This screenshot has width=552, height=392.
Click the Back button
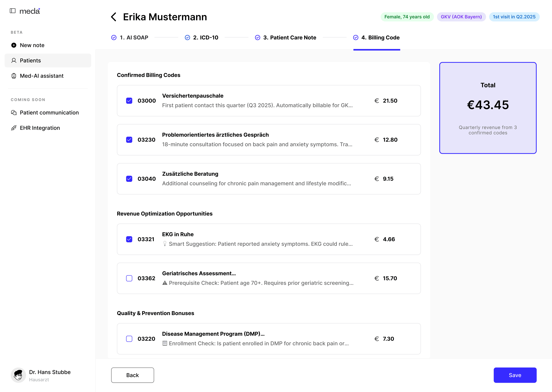[132, 375]
